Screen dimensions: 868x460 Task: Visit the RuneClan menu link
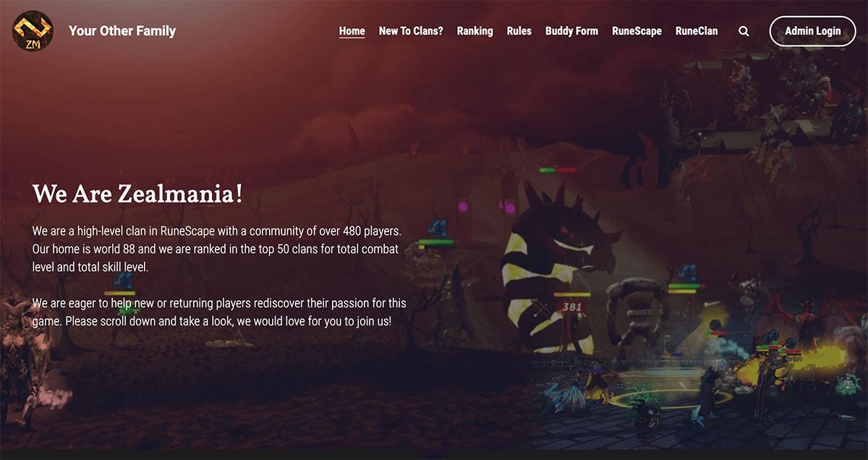697,31
